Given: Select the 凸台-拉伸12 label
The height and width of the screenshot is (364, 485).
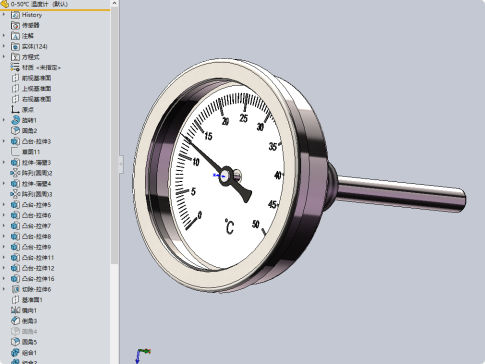Looking at the screenshot, I should tap(38, 268).
